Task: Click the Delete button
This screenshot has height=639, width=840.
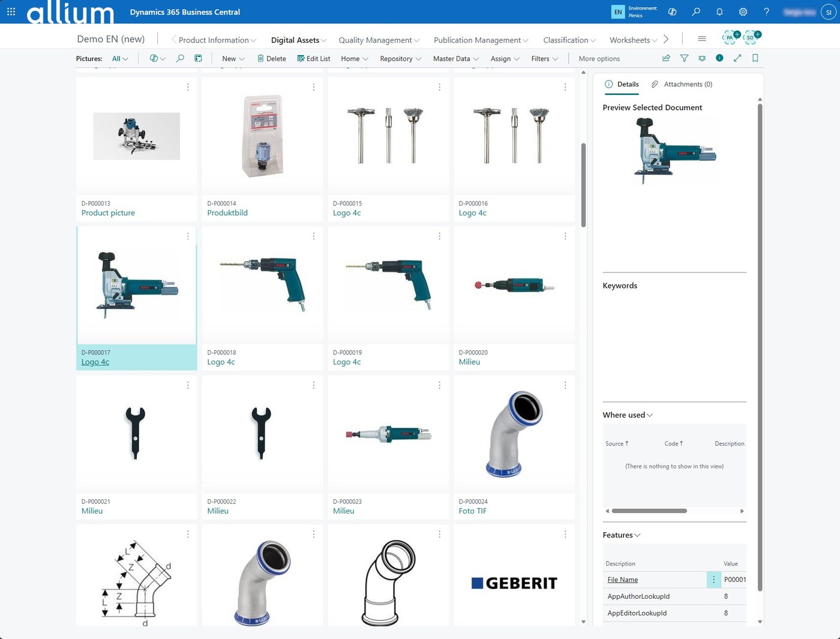Action: point(271,59)
